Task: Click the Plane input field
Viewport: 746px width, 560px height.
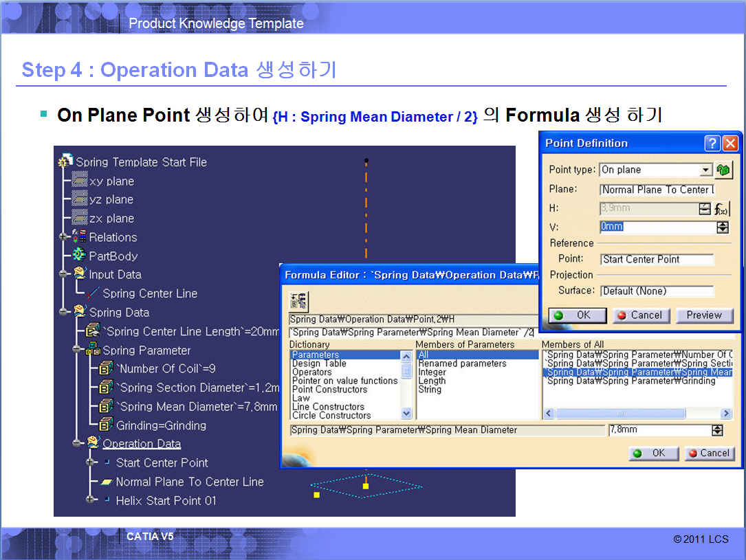Action: click(657, 190)
